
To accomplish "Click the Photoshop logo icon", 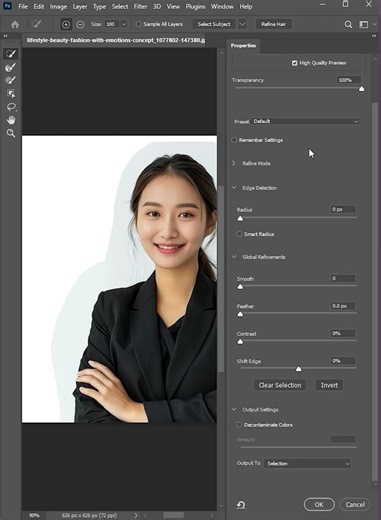I will pyautogui.click(x=7, y=5).
